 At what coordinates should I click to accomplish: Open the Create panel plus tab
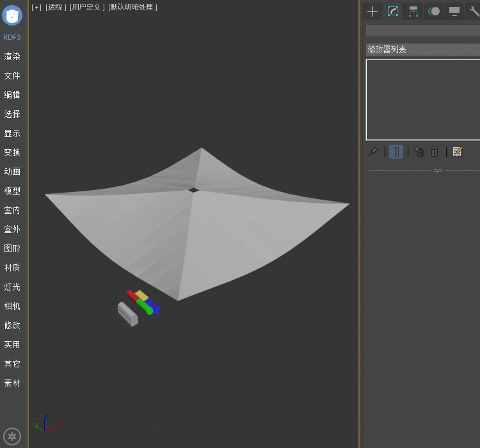372,12
